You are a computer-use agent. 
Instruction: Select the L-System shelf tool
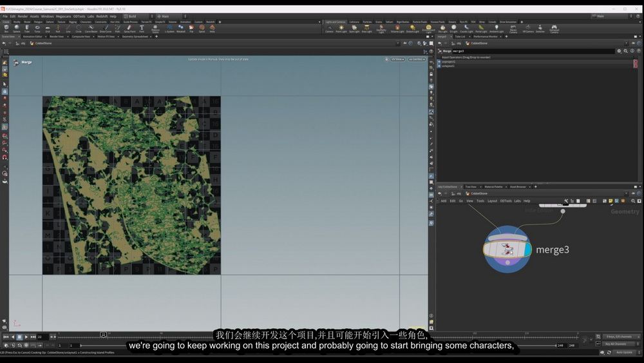[169, 28]
